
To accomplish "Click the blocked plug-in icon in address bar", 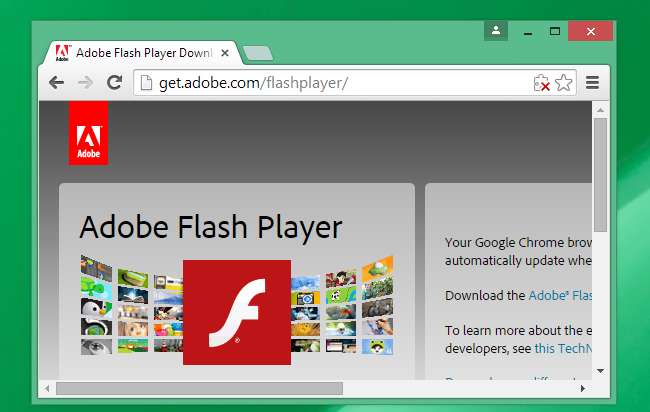I will [x=541, y=83].
